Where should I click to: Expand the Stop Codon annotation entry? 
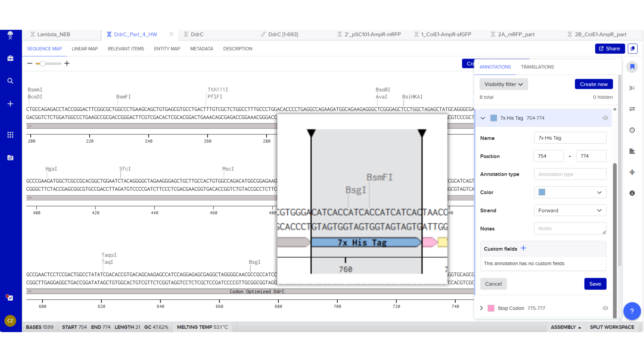pyautogui.click(x=481, y=308)
